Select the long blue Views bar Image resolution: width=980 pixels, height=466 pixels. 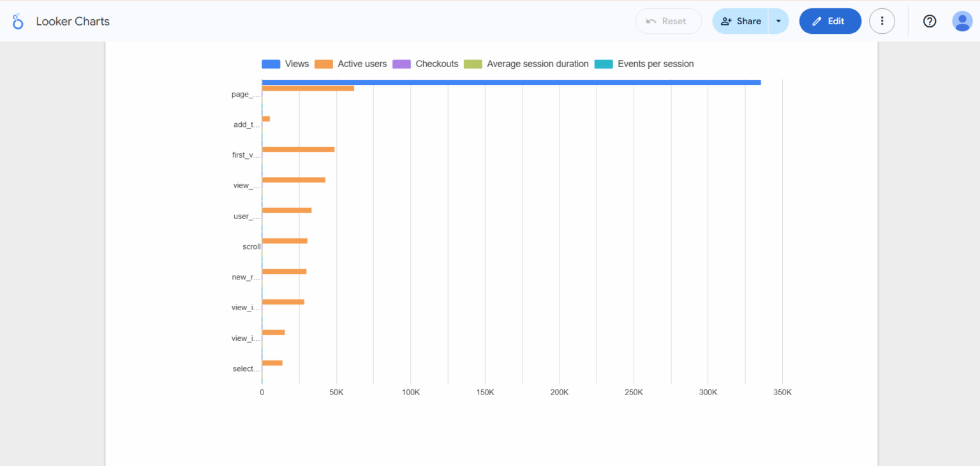click(x=510, y=82)
